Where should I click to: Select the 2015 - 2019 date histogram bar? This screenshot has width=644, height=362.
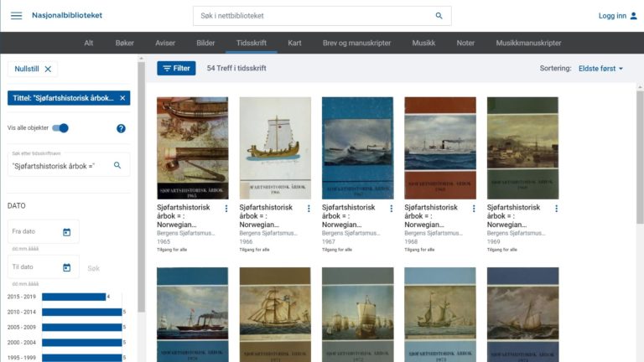coord(74,297)
